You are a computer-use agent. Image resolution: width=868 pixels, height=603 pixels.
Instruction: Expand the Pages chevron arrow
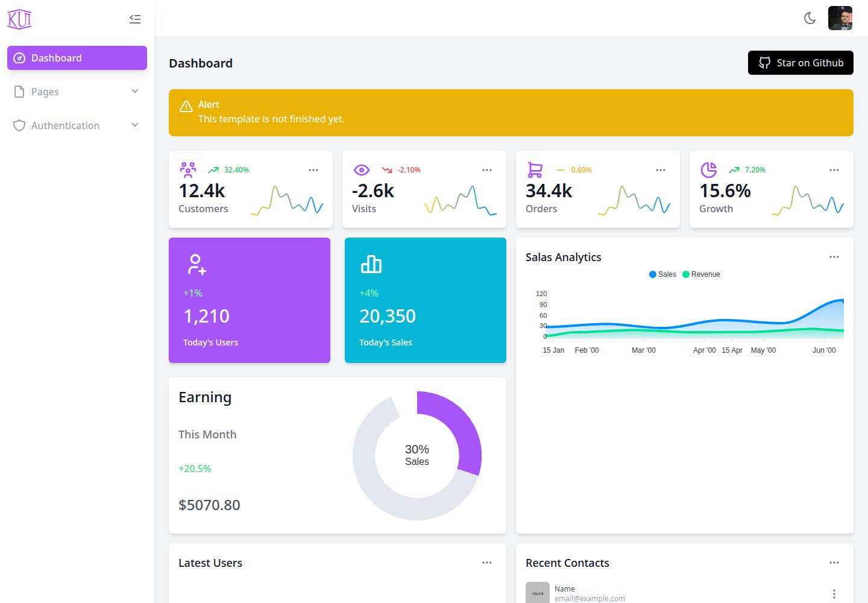coord(135,92)
